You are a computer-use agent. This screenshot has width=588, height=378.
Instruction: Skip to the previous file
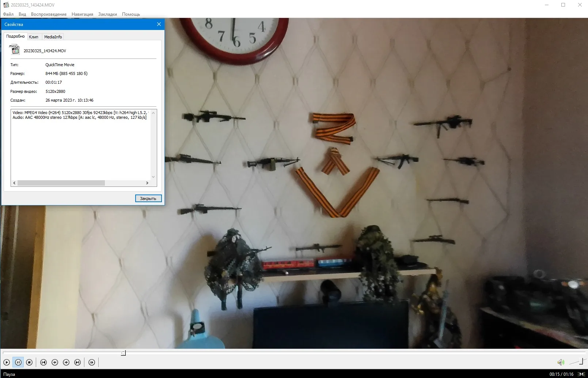[43, 362]
